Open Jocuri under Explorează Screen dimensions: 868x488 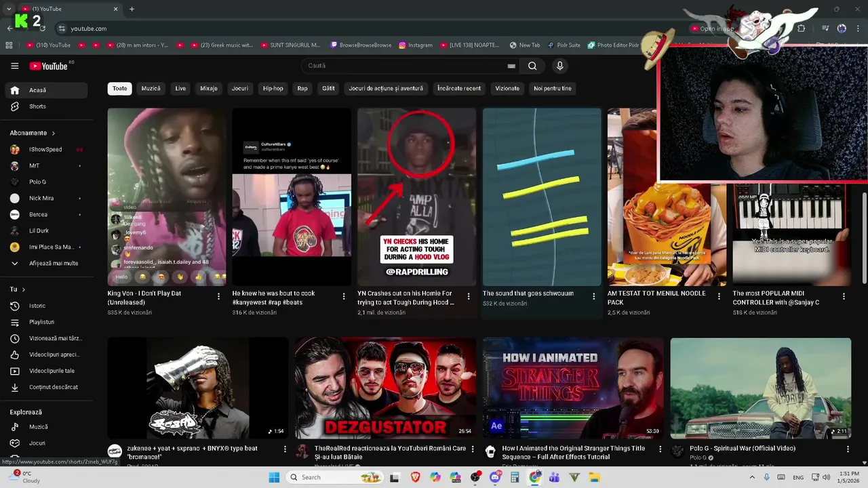(x=46, y=443)
